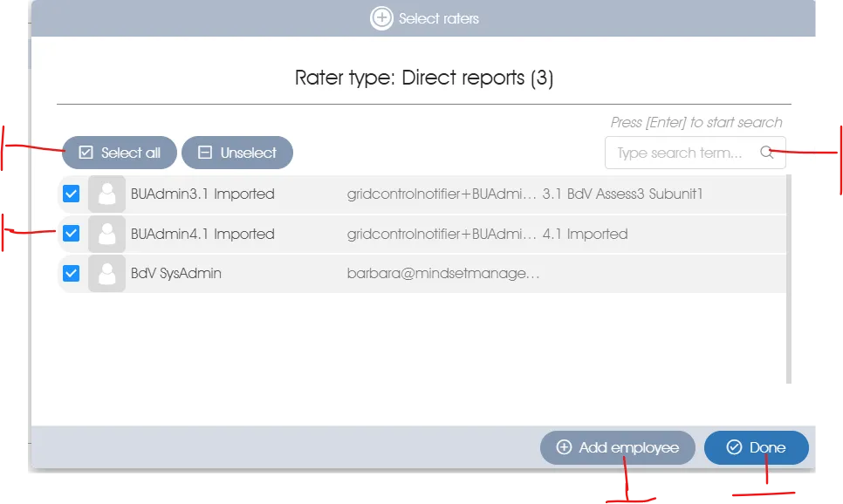Click the plus icon on Add employee

[564, 447]
